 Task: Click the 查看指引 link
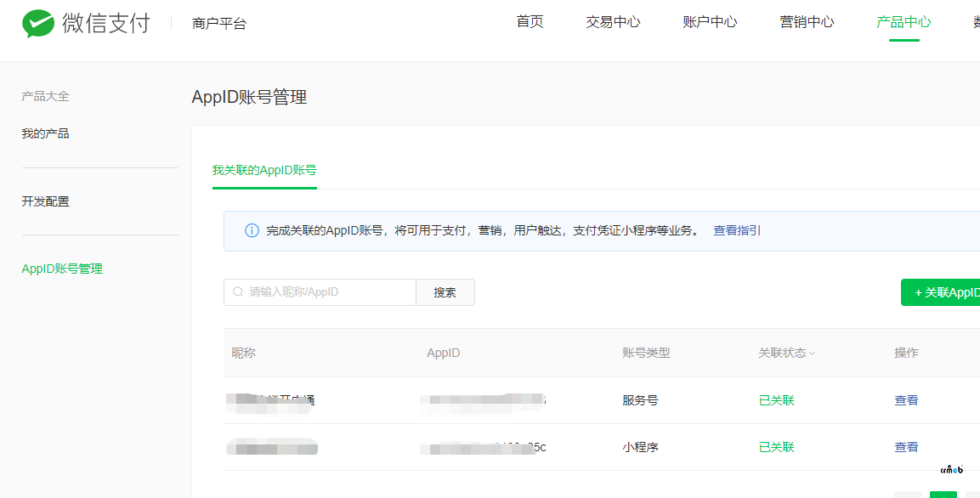[x=737, y=230]
